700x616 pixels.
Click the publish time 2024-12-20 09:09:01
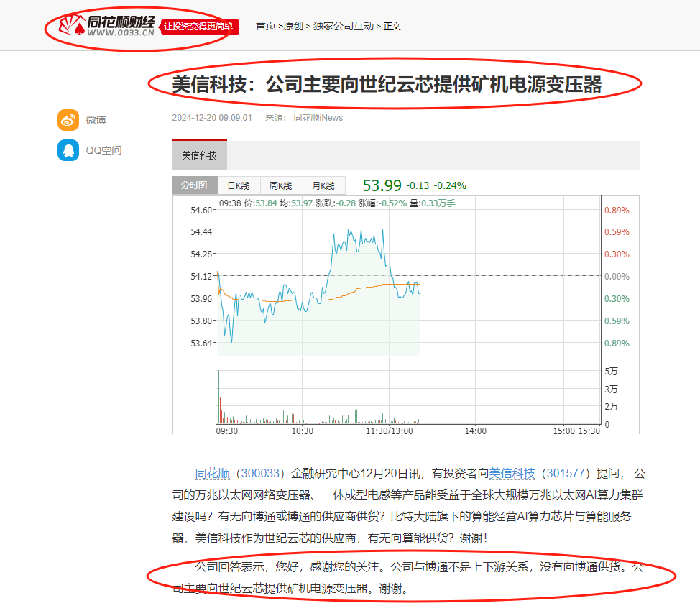click(212, 118)
